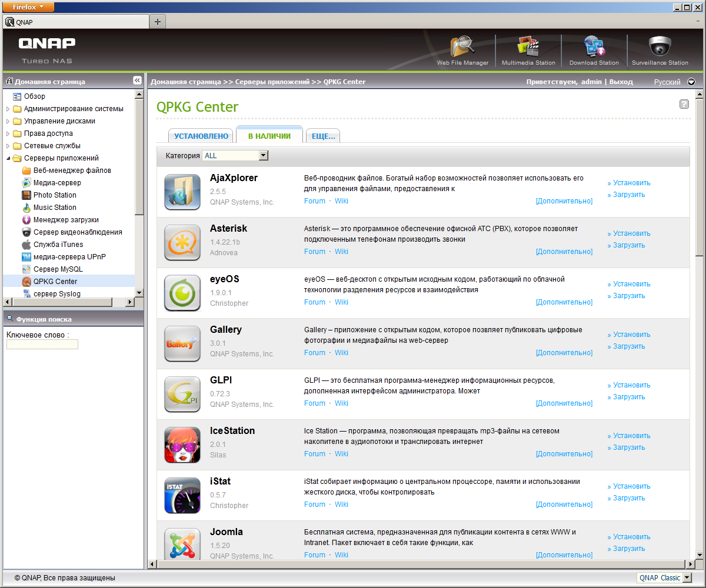The image size is (706, 588).
Task: Open Сервер MySQL in the sidebar
Action: [x=58, y=269]
